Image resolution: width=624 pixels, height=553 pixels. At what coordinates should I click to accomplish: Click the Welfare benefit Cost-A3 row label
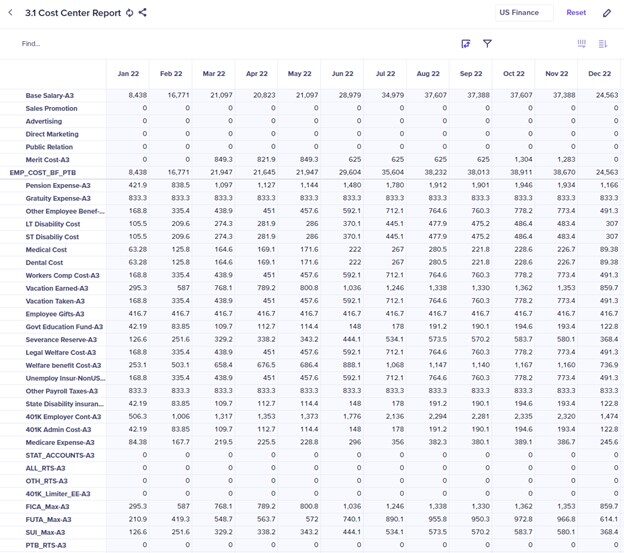click(63, 365)
